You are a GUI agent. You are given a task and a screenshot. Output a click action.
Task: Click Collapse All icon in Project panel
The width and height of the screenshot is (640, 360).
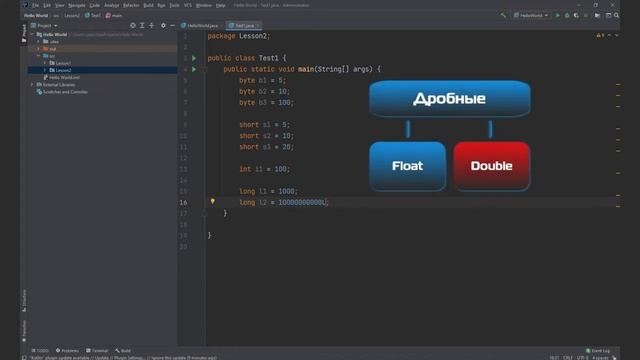pos(151,25)
